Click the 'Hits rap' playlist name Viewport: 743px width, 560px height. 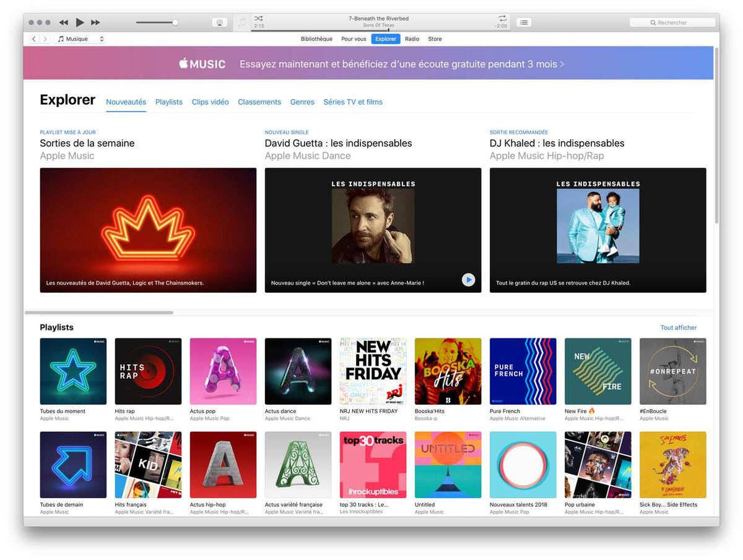tap(124, 411)
